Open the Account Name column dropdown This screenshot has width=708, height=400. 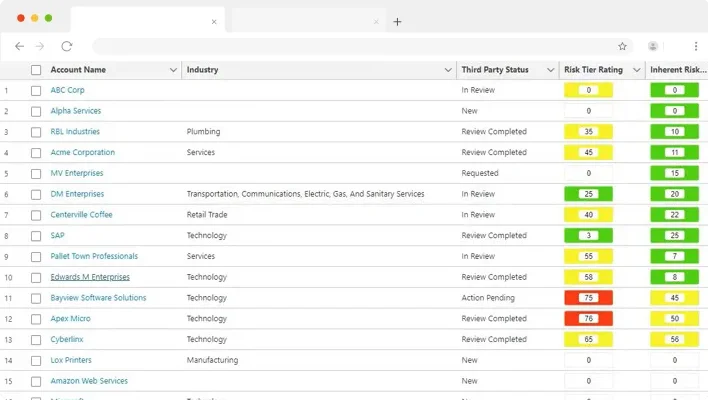173,70
